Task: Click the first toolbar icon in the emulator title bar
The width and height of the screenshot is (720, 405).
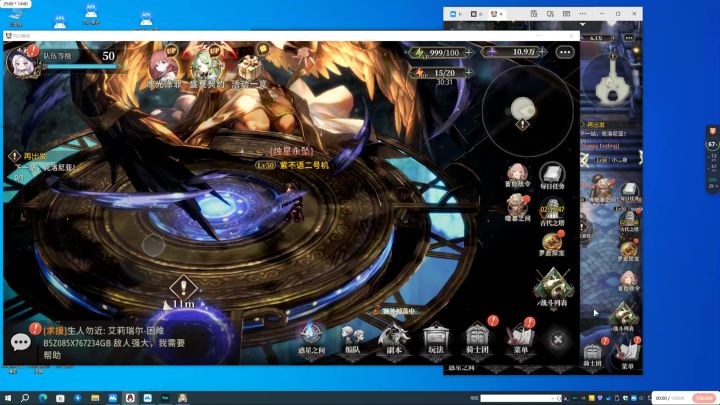Action: point(534,14)
